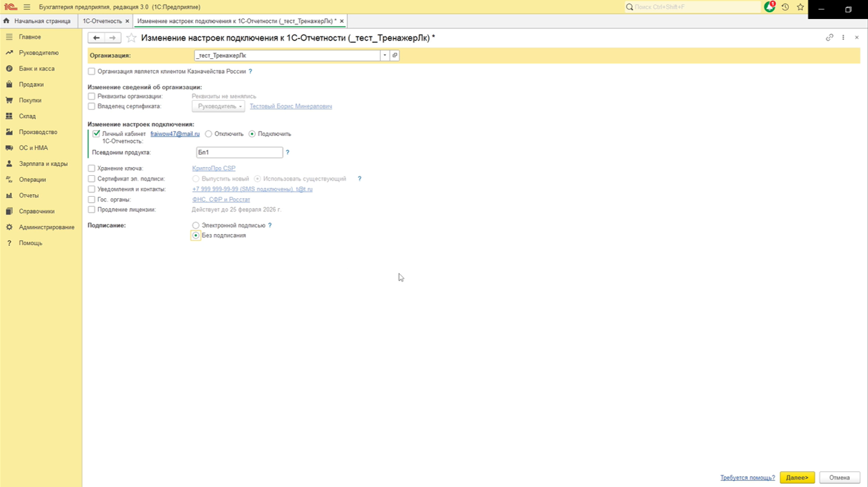Image resolution: width=868 pixels, height=487 pixels.
Task: Select the Отключить radio button
Action: 208,134
